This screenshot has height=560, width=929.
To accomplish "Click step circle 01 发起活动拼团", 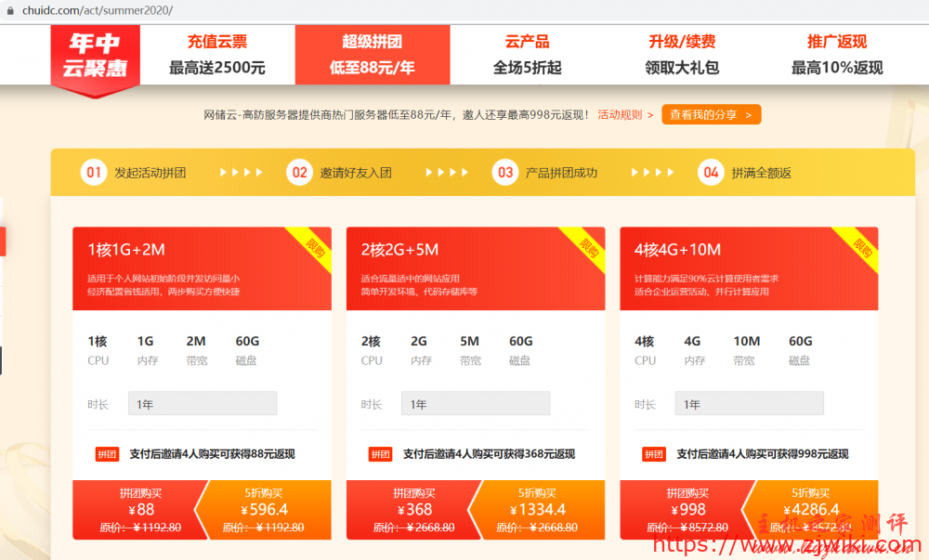I will [x=94, y=172].
